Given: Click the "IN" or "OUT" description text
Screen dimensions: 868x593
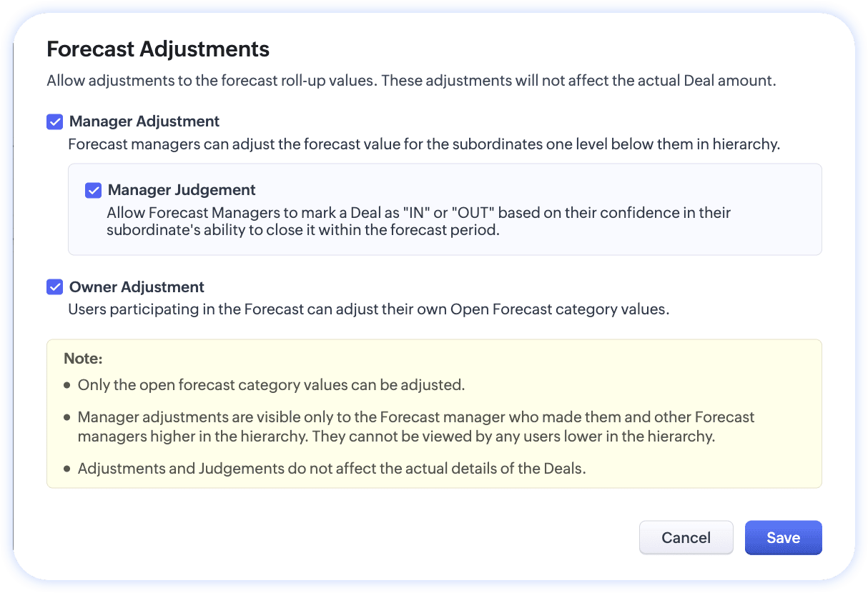Looking at the screenshot, I should (418, 221).
